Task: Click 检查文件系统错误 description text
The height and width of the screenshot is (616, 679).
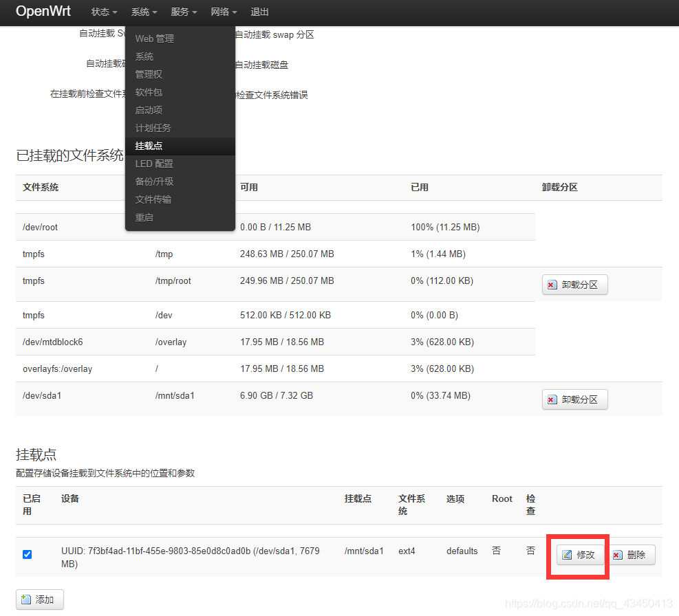Action: [x=272, y=96]
